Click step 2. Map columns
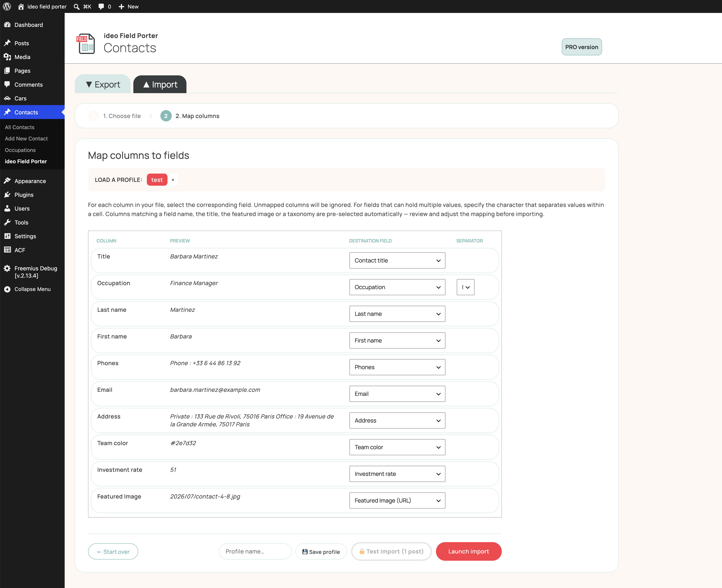 pyautogui.click(x=190, y=116)
